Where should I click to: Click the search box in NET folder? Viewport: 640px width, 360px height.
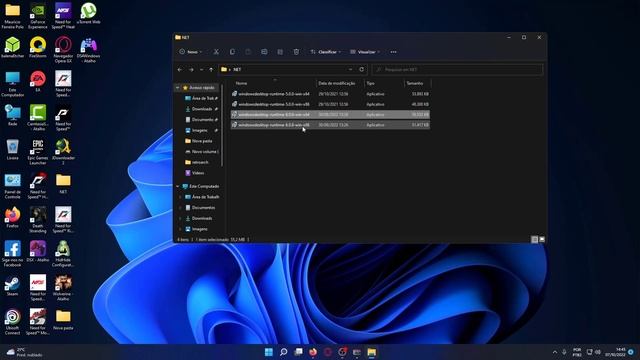458,69
